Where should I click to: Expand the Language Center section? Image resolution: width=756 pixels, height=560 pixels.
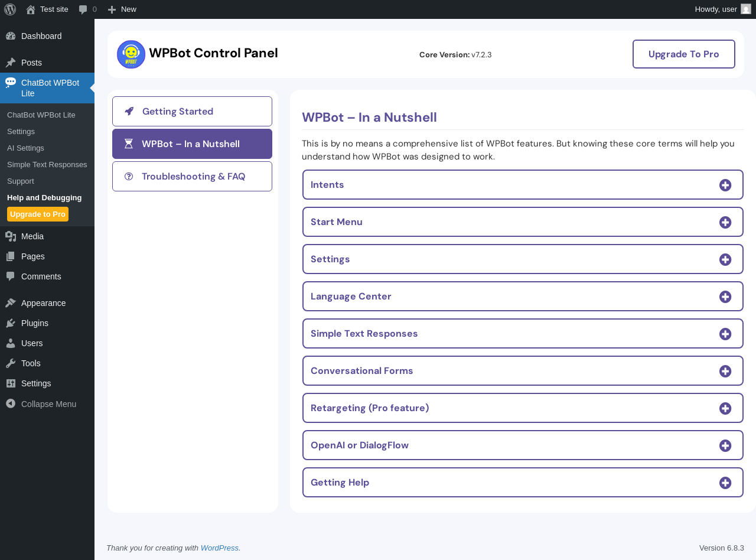[522, 297]
